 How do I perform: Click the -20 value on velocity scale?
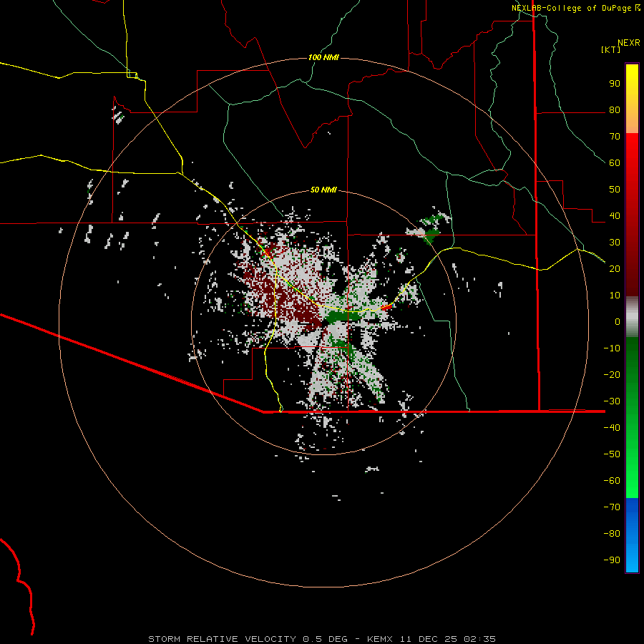pyautogui.click(x=612, y=375)
